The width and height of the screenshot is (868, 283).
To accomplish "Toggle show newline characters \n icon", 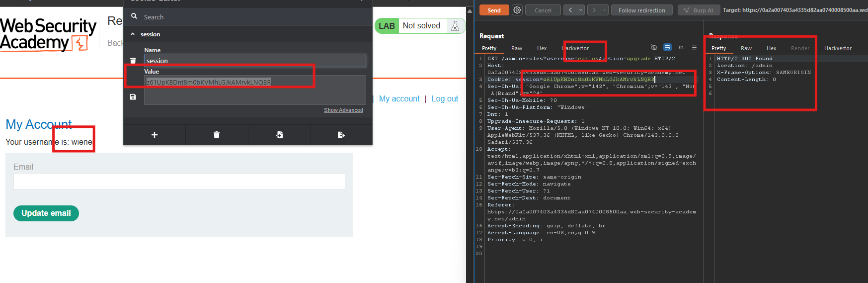I will click(681, 48).
